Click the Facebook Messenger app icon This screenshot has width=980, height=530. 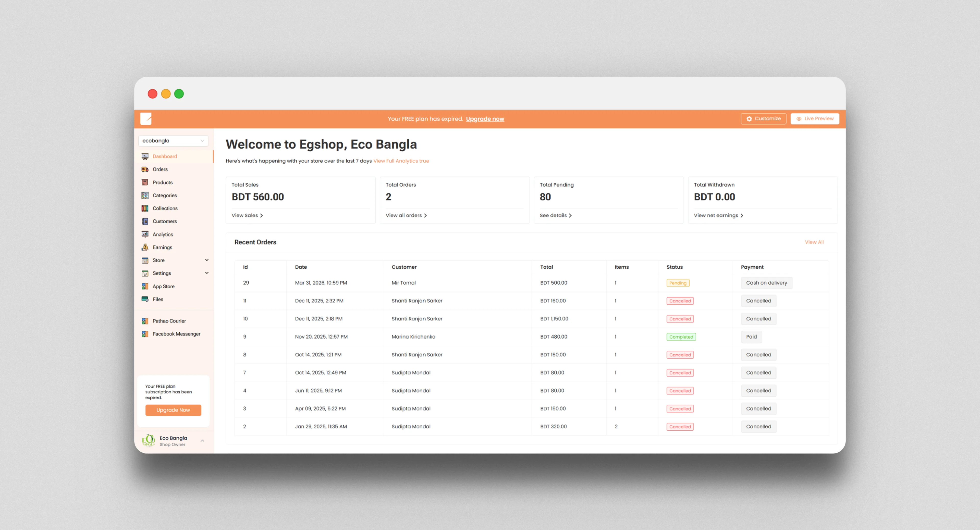click(x=145, y=334)
